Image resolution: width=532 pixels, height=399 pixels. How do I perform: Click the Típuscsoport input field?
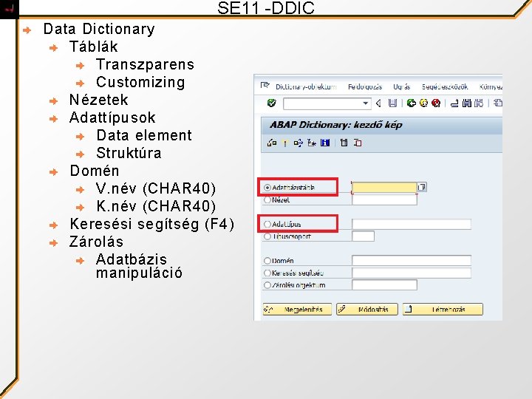(x=363, y=236)
